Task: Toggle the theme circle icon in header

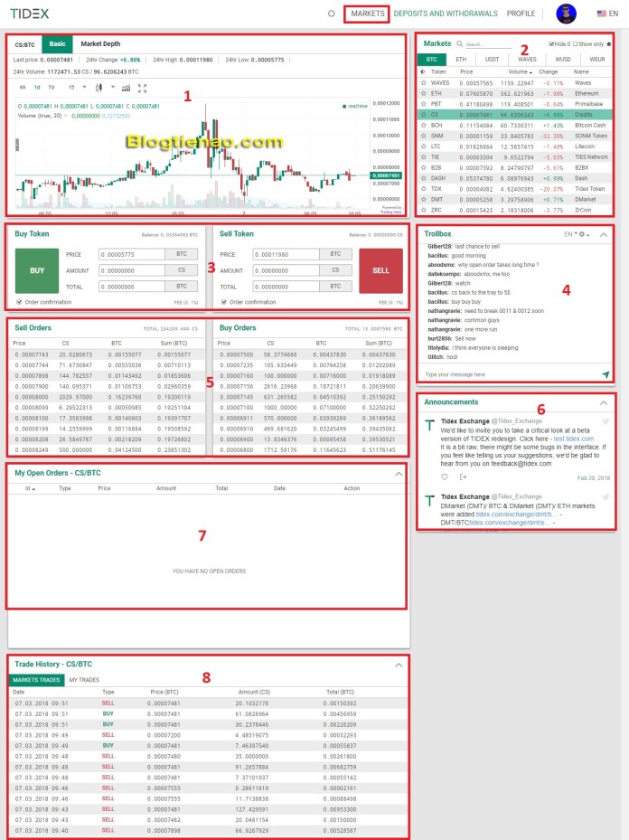Action: click(x=332, y=14)
